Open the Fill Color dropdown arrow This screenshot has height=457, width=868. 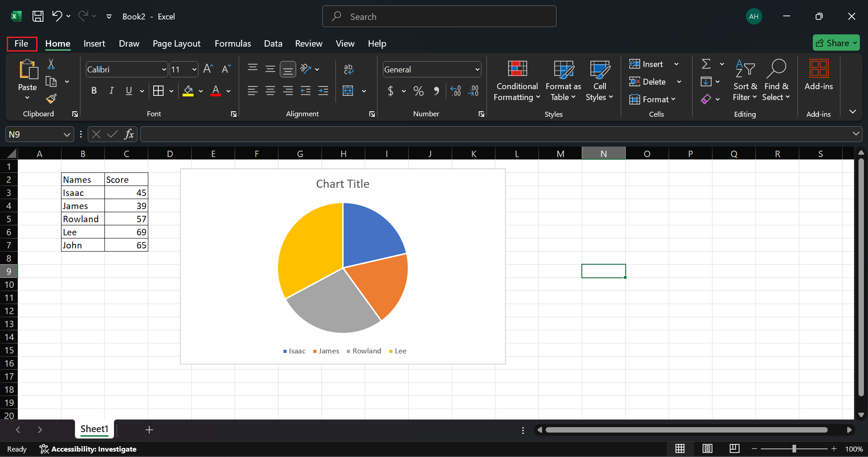[202, 91]
